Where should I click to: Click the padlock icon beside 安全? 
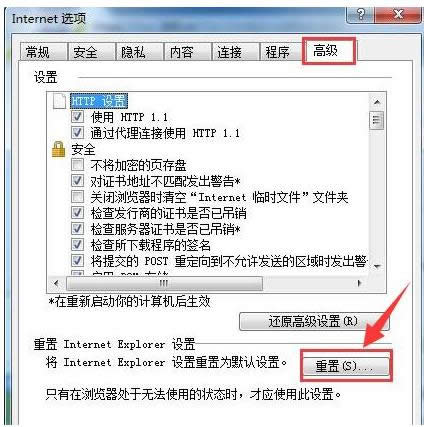click(58, 149)
